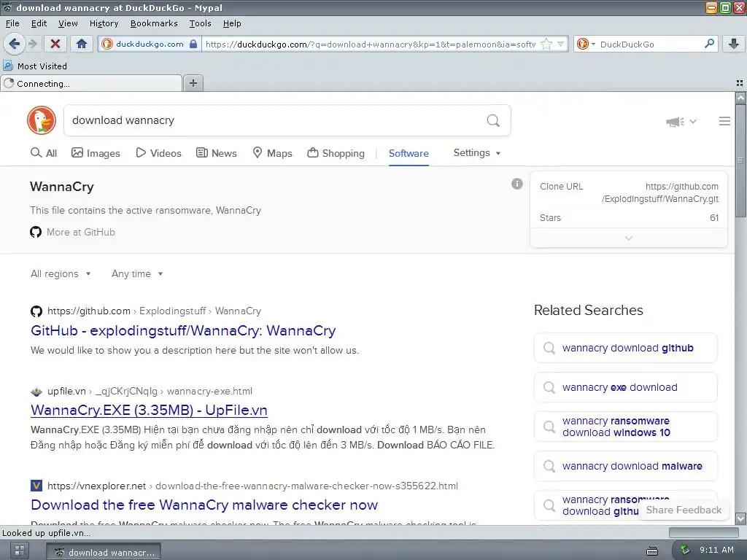This screenshot has height=560, width=747.
Task: Select the Software search tab
Action: click(x=409, y=153)
